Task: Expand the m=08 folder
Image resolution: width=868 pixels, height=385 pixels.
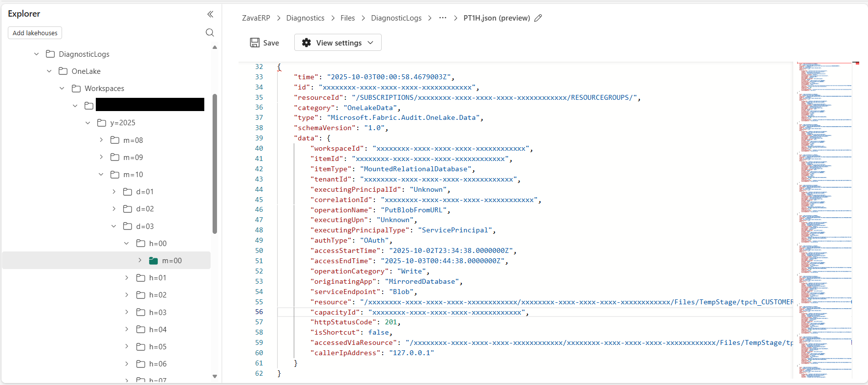Action: [x=101, y=140]
